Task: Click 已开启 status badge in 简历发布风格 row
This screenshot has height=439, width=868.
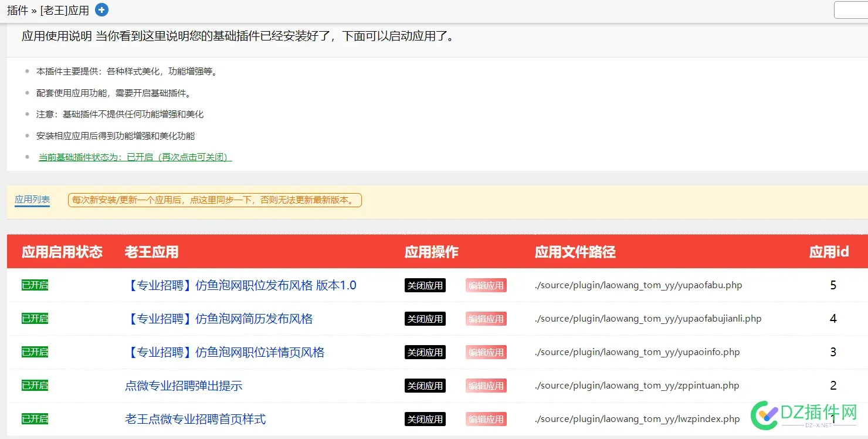Action: [35, 319]
